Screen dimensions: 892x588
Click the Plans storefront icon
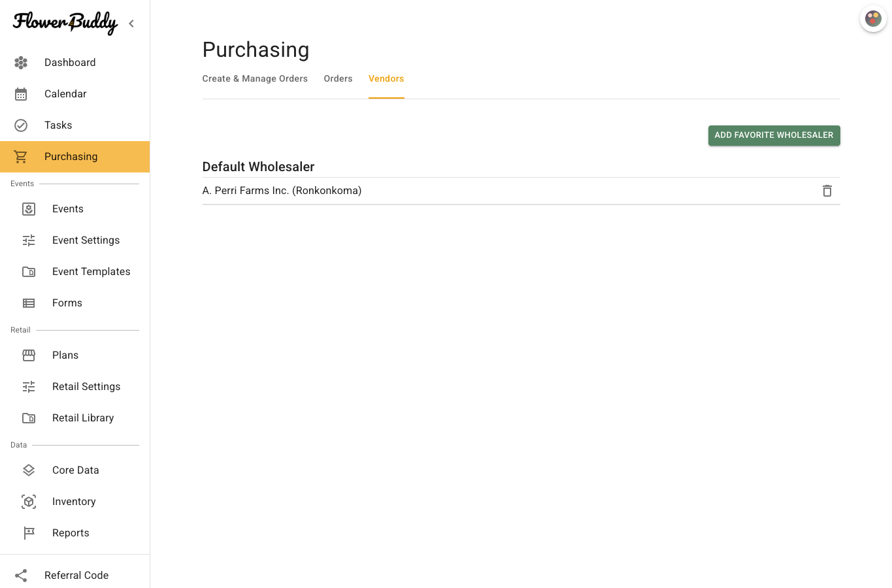[x=29, y=355]
